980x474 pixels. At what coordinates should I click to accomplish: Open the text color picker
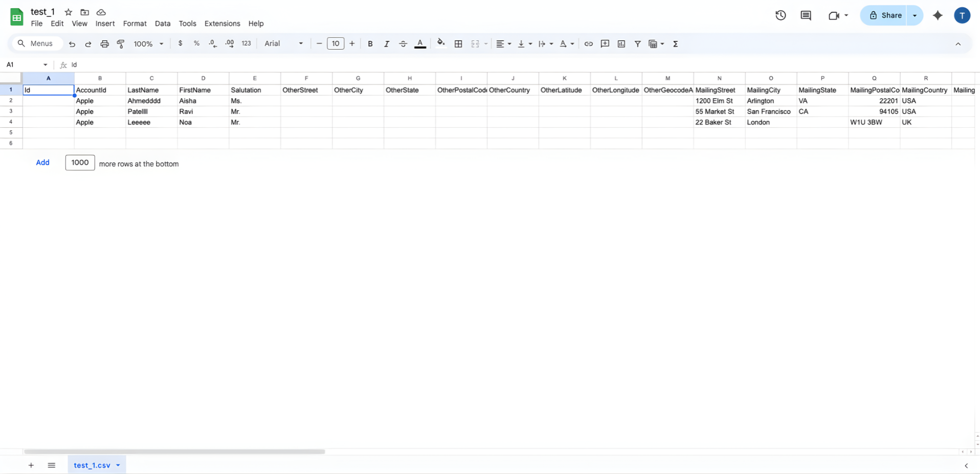[419, 44]
